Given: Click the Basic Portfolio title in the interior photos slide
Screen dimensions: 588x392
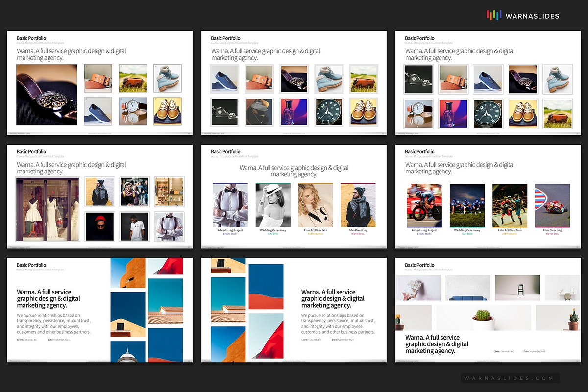Looking at the screenshot, I should [420, 265].
